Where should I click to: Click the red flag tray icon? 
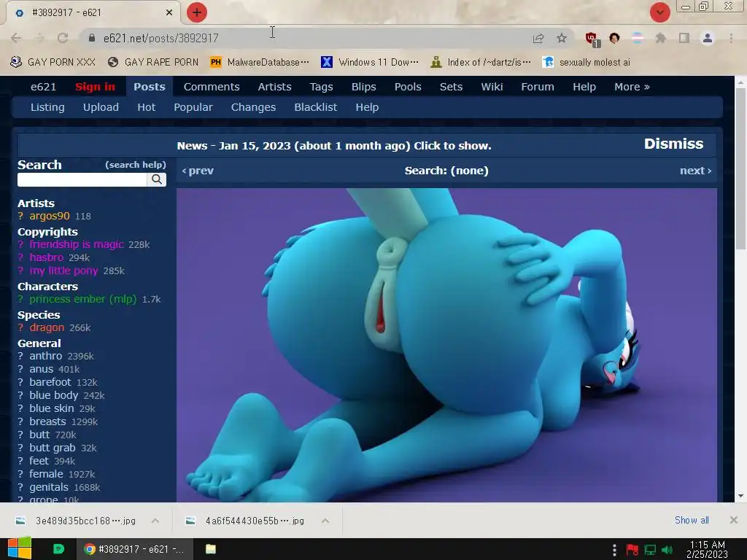[632, 550]
